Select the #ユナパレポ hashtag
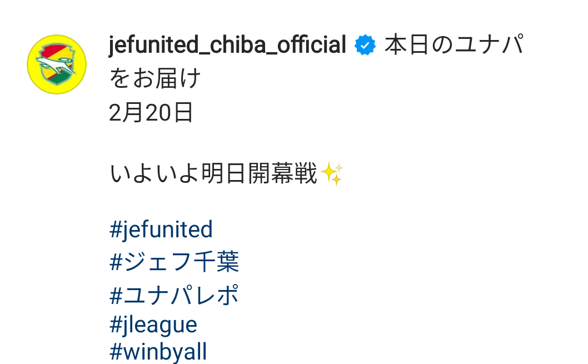This screenshot has width=588, height=364. coord(175,295)
